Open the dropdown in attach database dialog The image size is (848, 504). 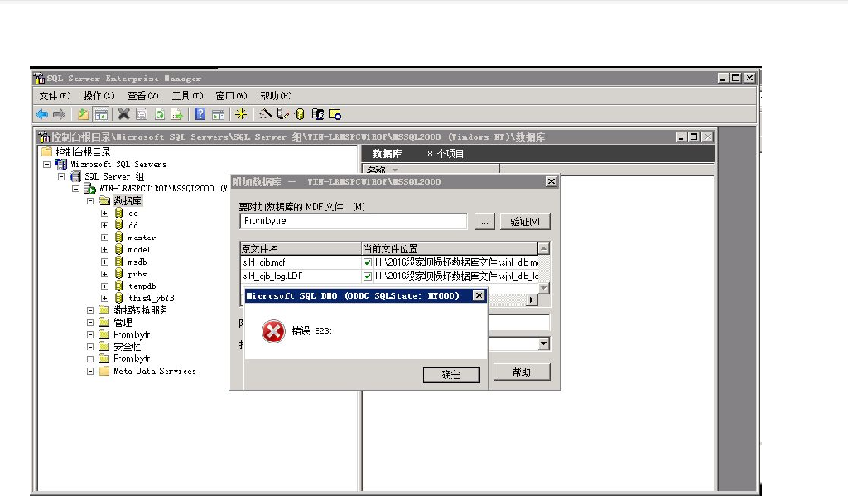tap(543, 343)
